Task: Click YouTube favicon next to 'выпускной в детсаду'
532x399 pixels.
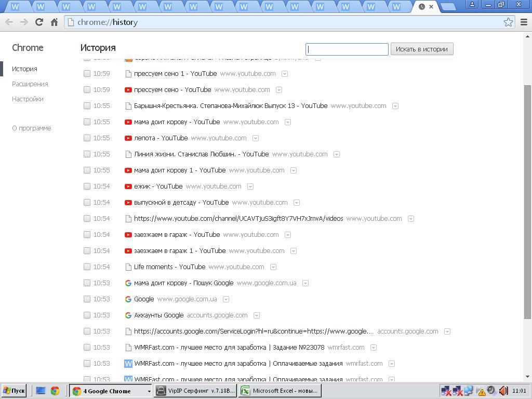Action: (x=128, y=203)
